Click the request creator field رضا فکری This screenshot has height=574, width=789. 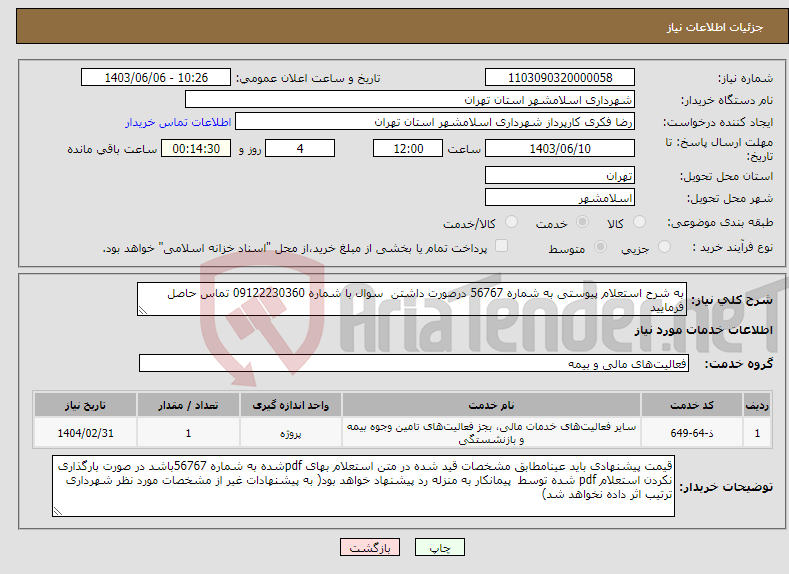pyautogui.click(x=435, y=122)
